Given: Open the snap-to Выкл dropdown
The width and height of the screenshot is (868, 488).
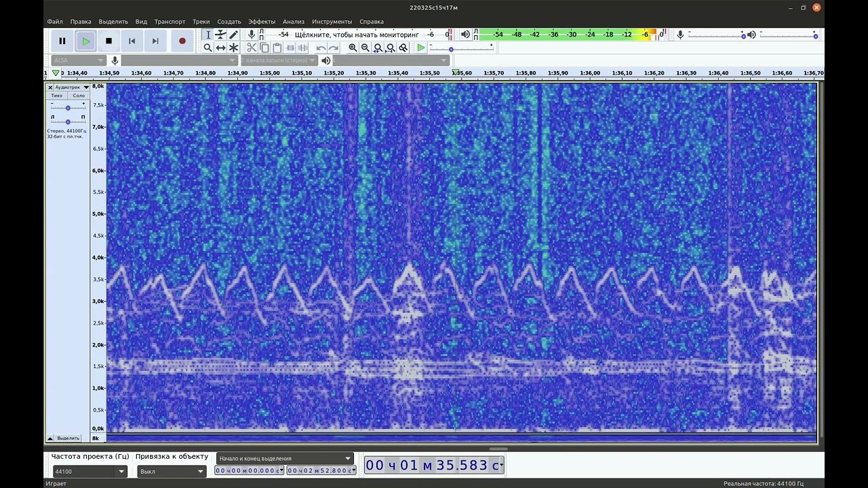Looking at the screenshot, I should pyautogui.click(x=172, y=471).
